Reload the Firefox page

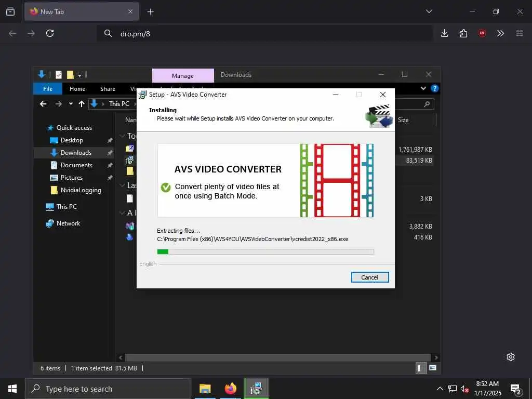point(50,33)
